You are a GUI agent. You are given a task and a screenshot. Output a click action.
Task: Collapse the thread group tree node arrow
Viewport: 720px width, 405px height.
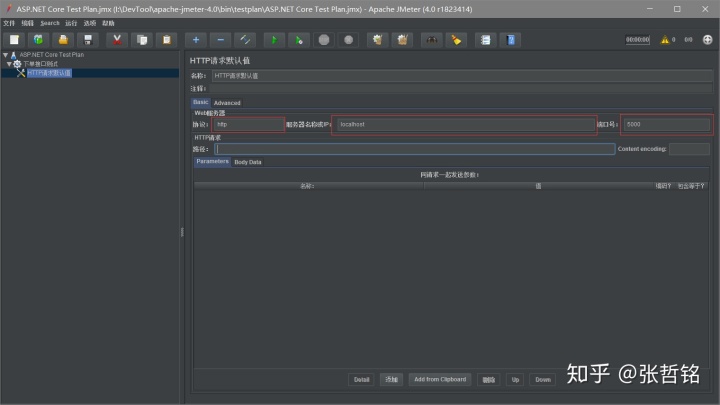click(x=9, y=64)
